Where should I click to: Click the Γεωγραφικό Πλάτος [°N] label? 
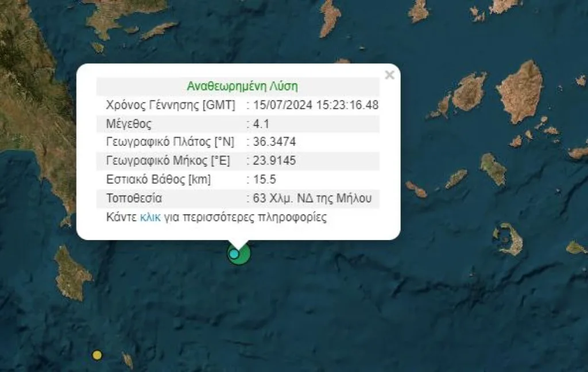point(168,142)
